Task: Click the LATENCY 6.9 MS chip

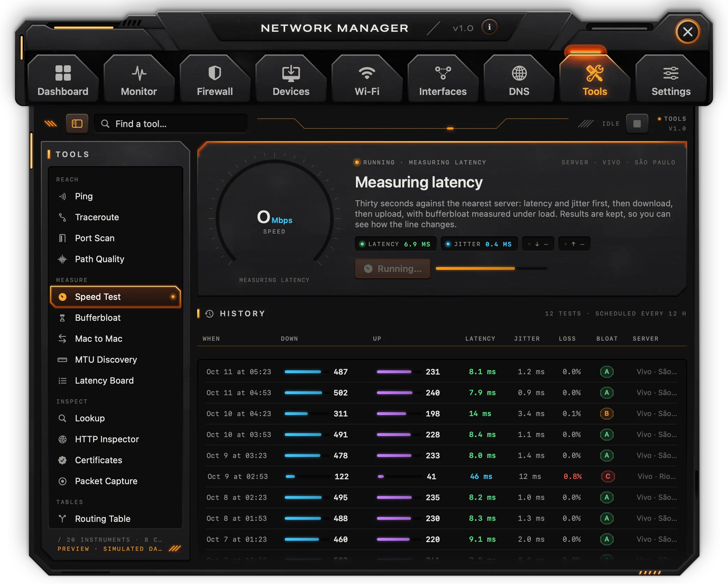Action: tap(396, 244)
